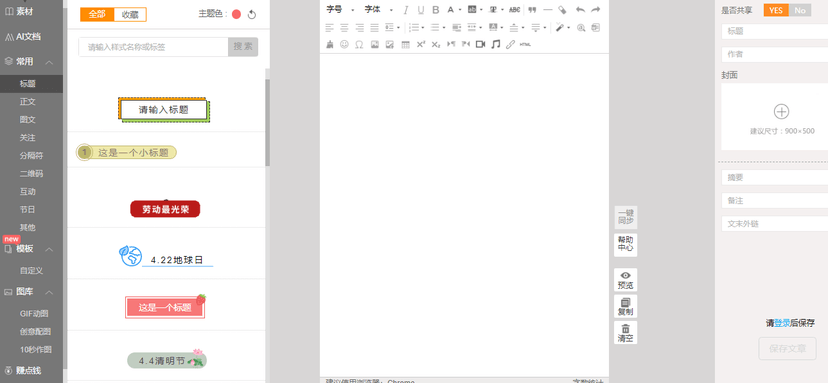The width and height of the screenshot is (828, 383).
Task: Insert a video with camera icon
Action: coord(480,44)
